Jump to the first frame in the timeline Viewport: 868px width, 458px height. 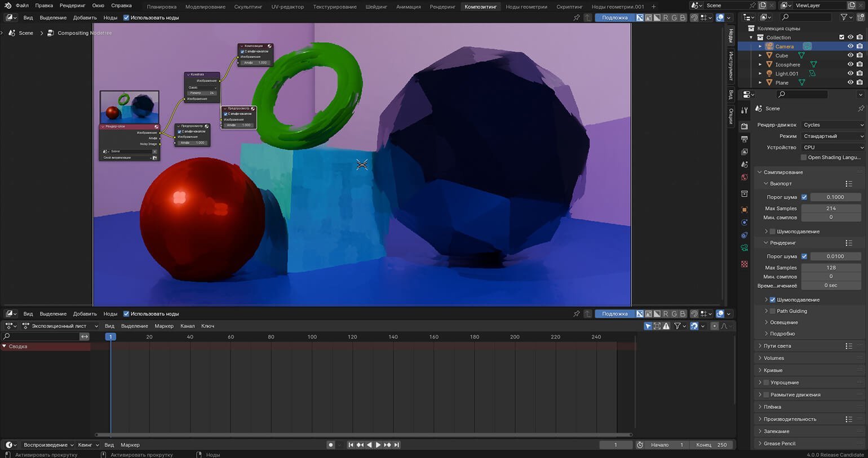351,445
